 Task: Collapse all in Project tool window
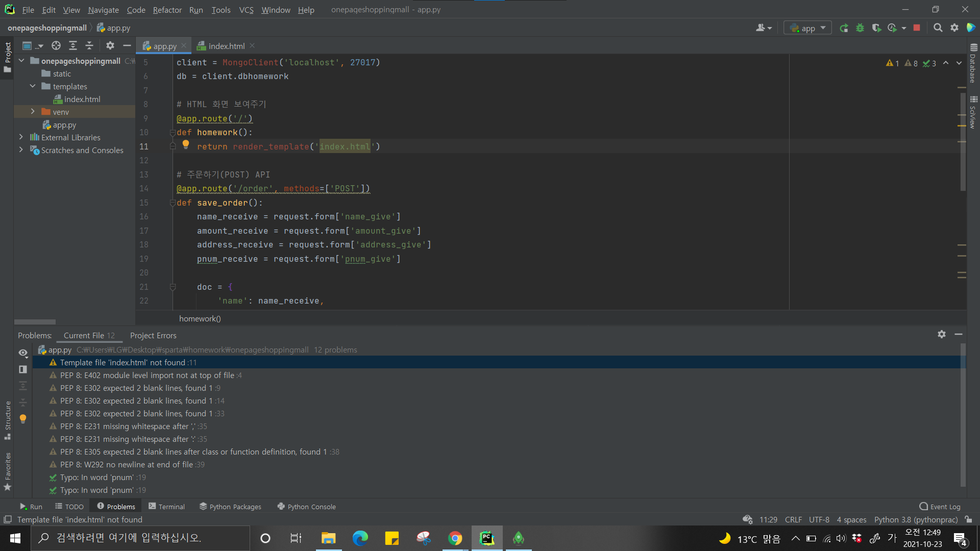point(89,46)
